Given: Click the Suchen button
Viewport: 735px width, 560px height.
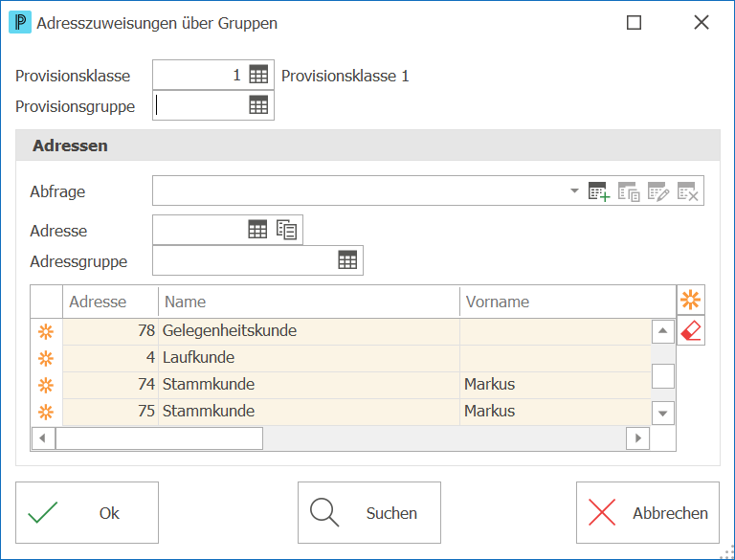Looking at the screenshot, I should tap(369, 513).
